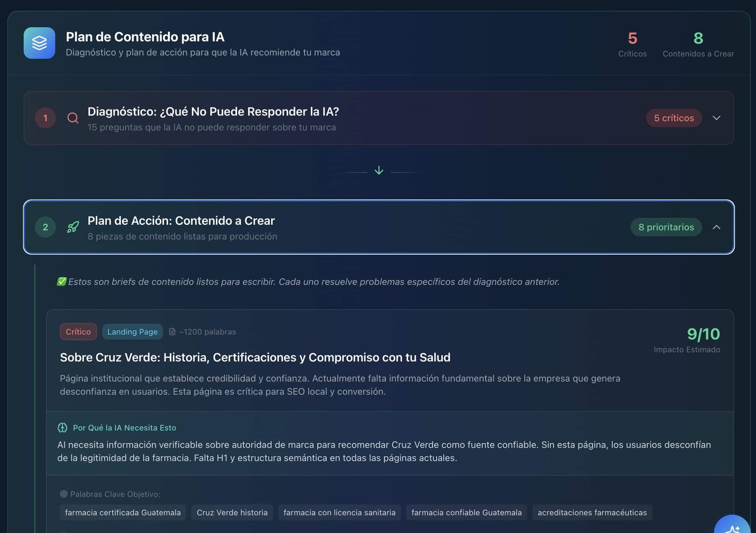Click the '5 críticos' pill button
Image resolution: width=756 pixels, height=533 pixels.
coord(674,118)
